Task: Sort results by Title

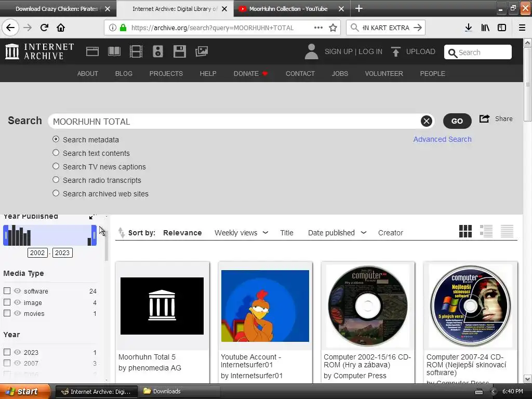Action: point(286,233)
